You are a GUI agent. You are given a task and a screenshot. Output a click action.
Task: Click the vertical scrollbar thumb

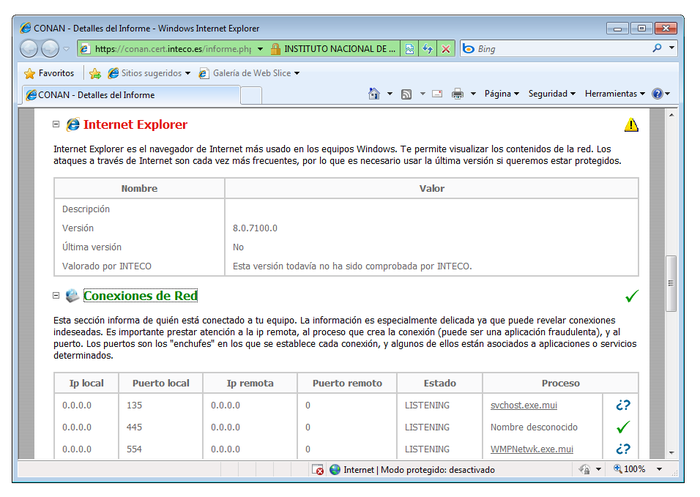pyautogui.click(x=671, y=283)
